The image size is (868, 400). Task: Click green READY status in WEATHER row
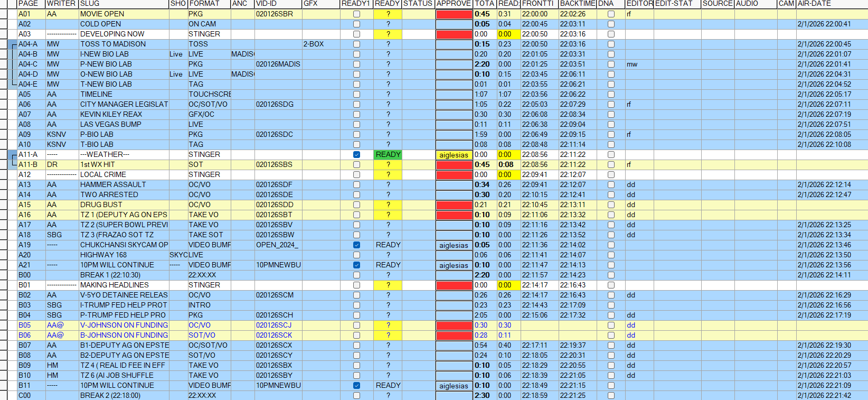[x=388, y=155]
